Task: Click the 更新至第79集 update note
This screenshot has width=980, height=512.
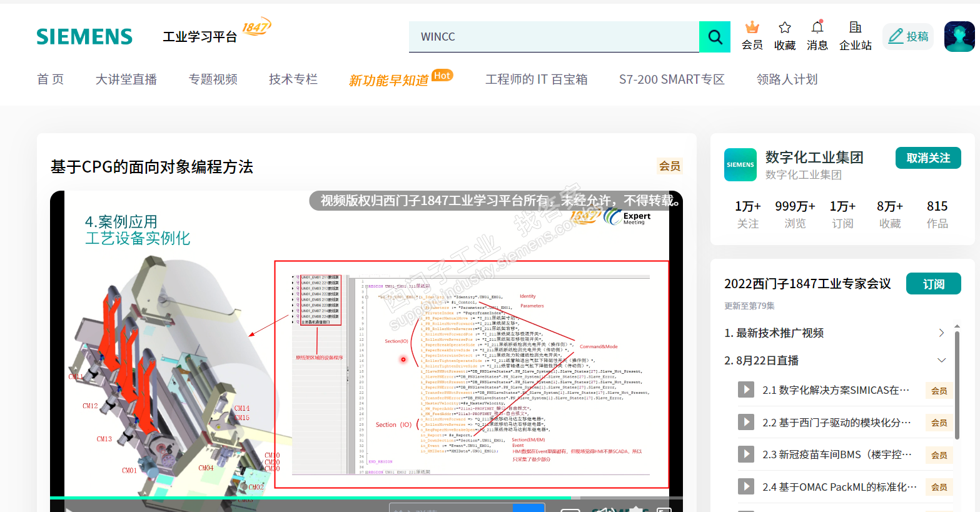Action: pyautogui.click(x=749, y=306)
